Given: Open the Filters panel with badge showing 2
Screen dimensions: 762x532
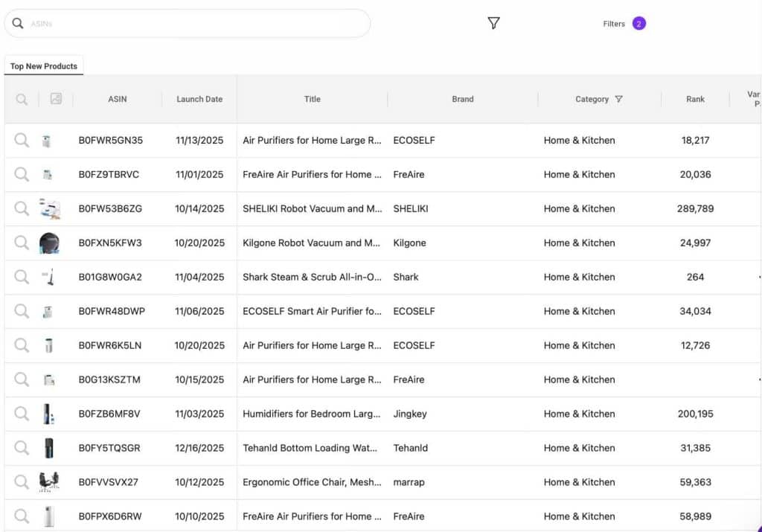Looking at the screenshot, I should [x=623, y=23].
